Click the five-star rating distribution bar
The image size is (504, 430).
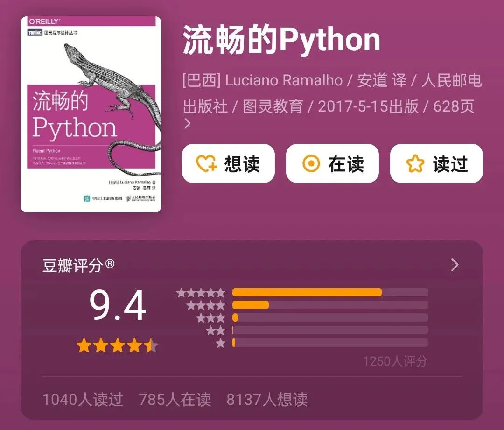330,292
